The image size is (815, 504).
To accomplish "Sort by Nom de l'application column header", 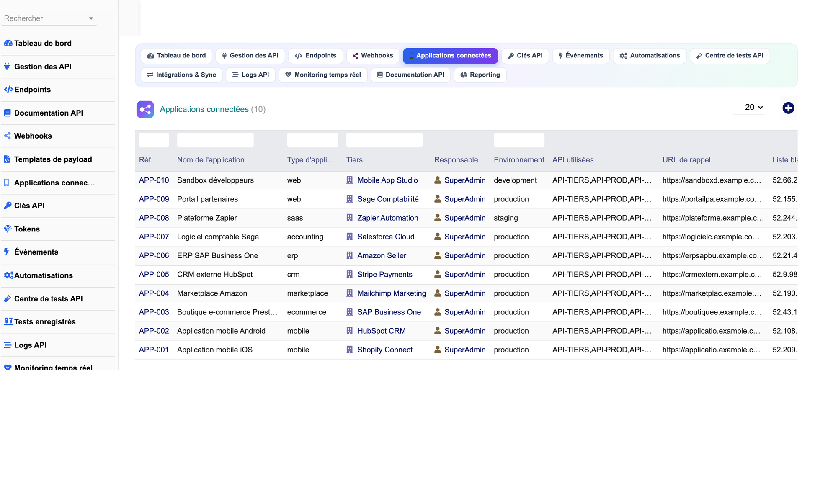I will (x=211, y=160).
